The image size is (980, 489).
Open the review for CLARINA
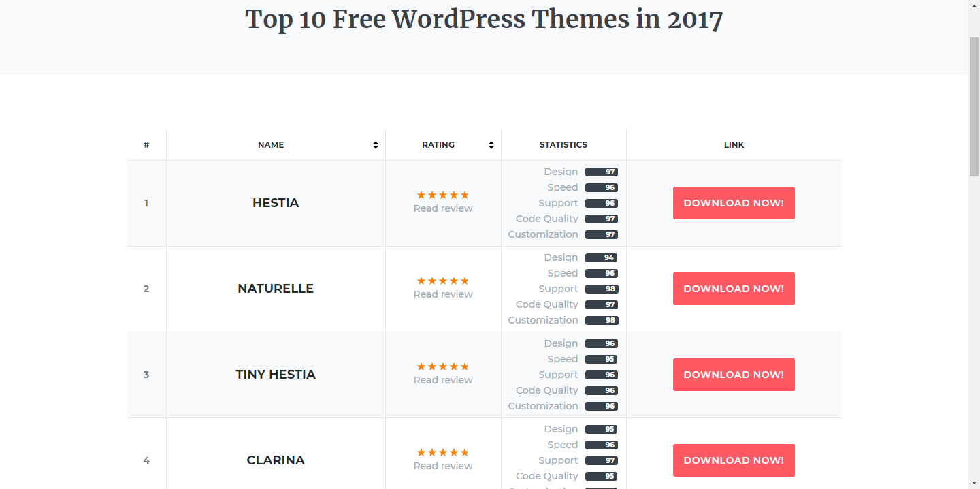pyautogui.click(x=442, y=465)
